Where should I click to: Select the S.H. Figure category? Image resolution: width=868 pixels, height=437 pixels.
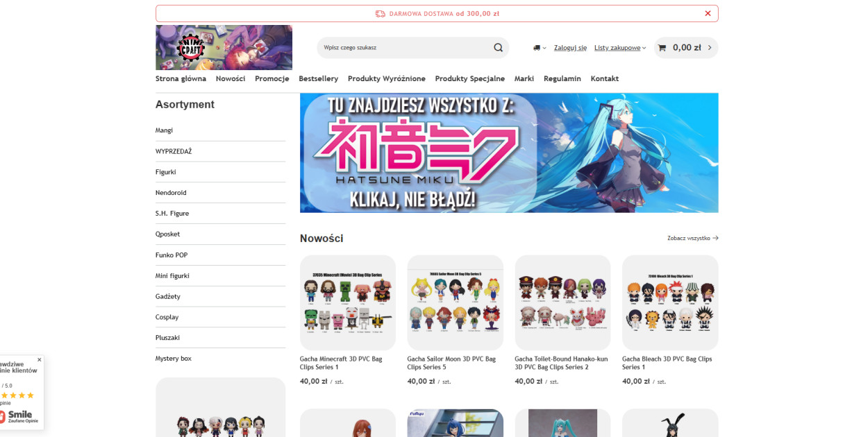(x=220, y=214)
